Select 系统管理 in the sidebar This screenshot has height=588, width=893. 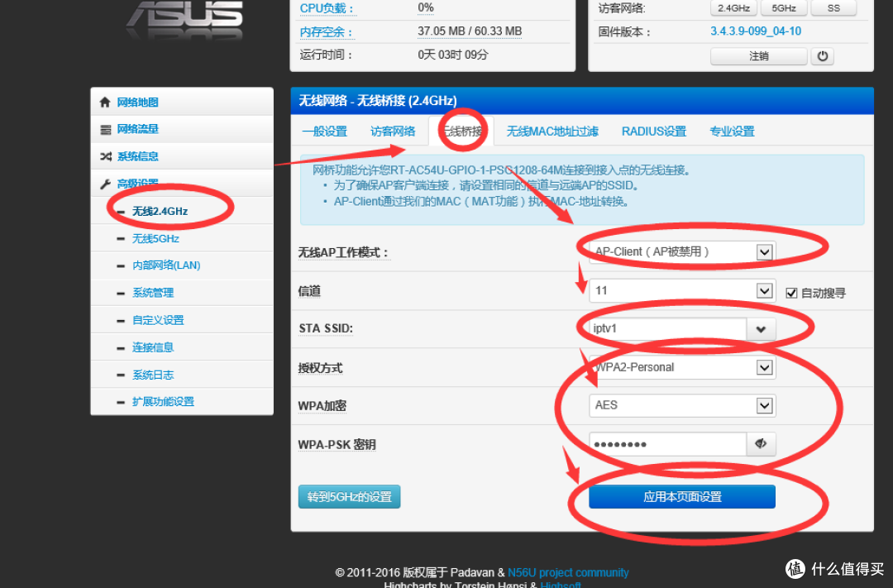click(x=153, y=293)
